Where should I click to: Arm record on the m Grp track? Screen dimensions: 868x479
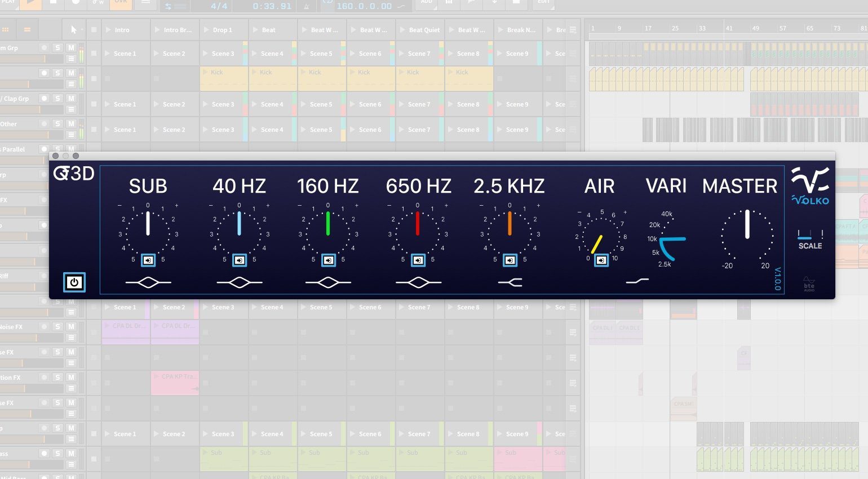(44, 48)
